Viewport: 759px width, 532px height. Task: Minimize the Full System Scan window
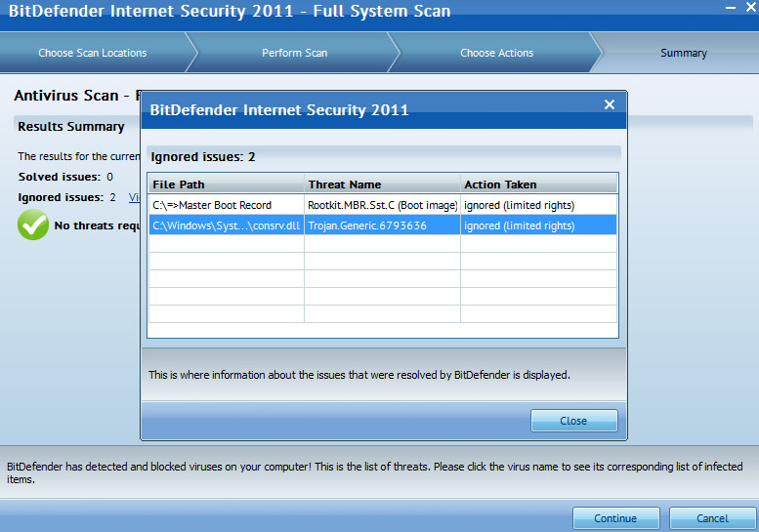coord(731,8)
